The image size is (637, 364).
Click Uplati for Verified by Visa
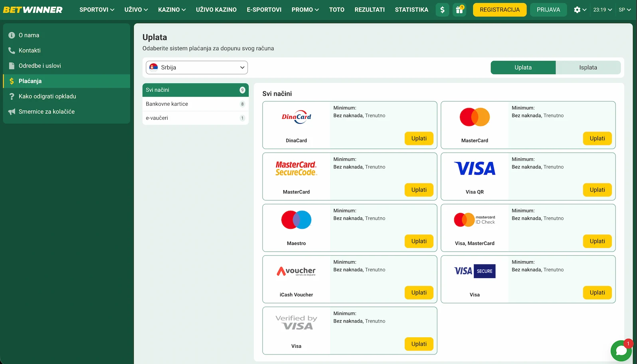pyautogui.click(x=419, y=344)
